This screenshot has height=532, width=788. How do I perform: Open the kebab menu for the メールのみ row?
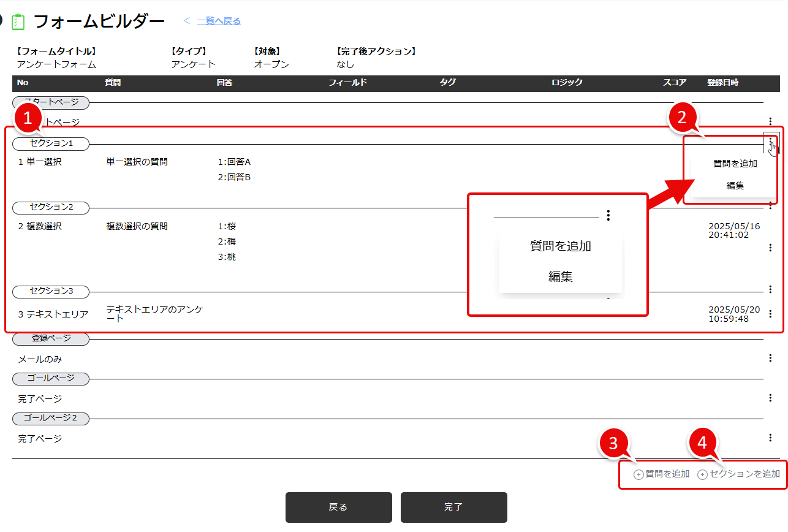click(x=770, y=359)
